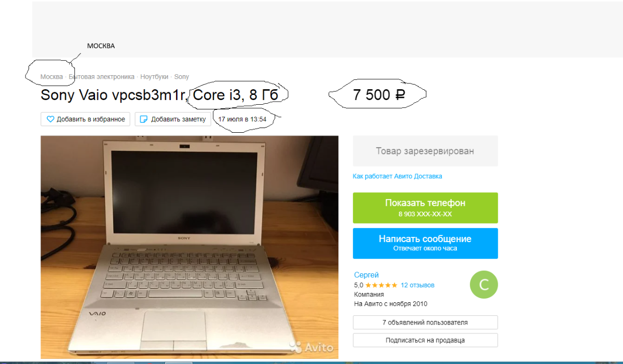
Task: Open the Бытовая электроника breadcrumb
Action: pos(102,77)
